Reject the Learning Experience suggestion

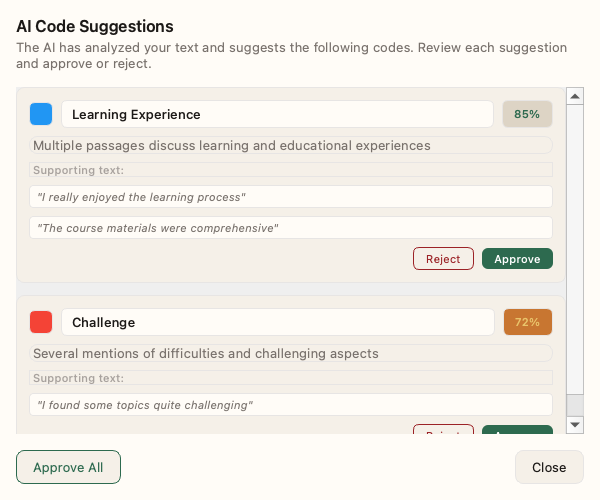tap(443, 259)
